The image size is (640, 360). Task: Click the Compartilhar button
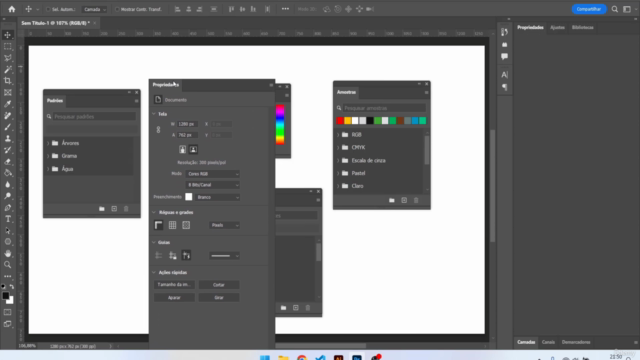(589, 9)
